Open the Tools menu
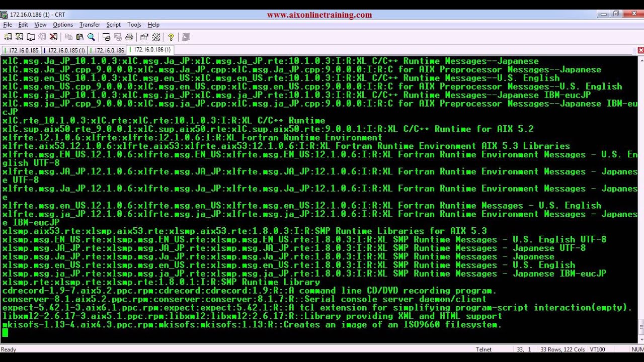The image size is (644, 362). 134,25
